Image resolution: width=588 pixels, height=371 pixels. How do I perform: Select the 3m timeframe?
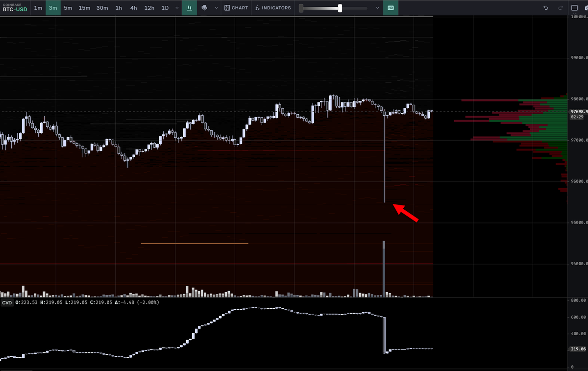[53, 8]
